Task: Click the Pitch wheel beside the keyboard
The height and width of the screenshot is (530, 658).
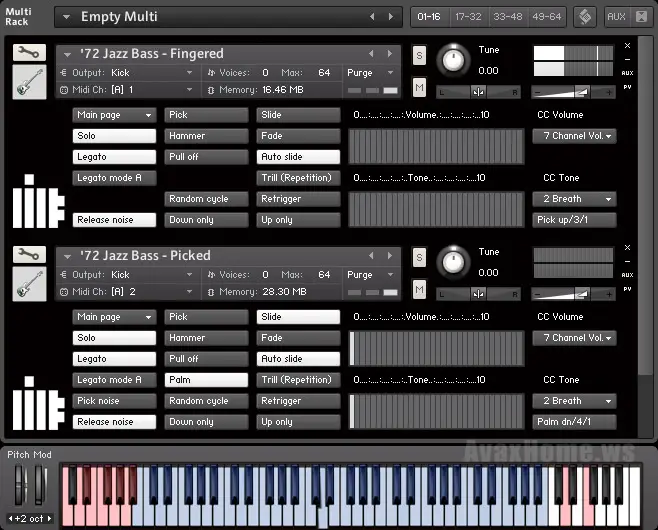Action: point(21,485)
